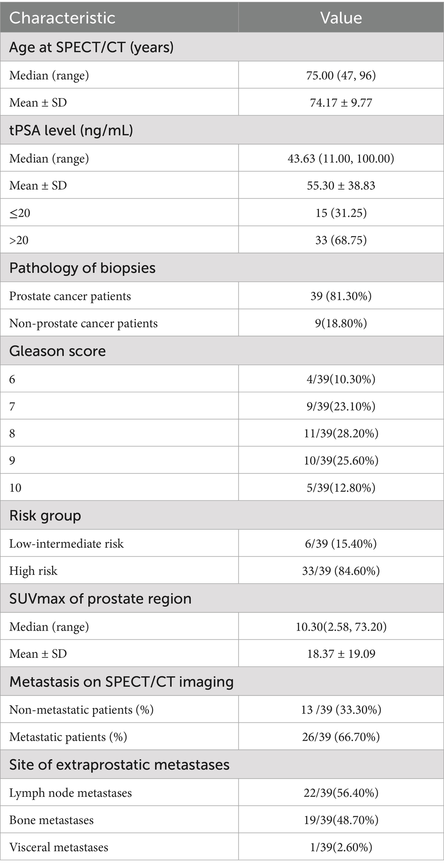Select the 1/39(2.60%) visceral metastases value

tap(341, 847)
